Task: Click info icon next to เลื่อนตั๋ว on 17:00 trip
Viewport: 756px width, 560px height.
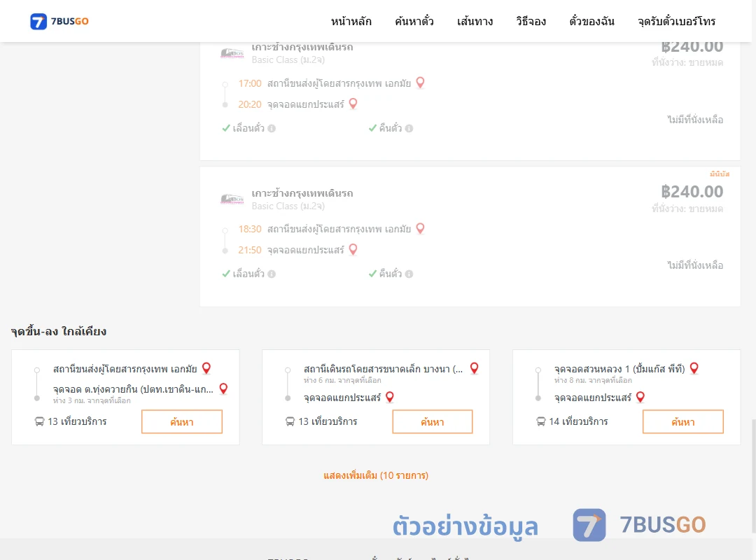Action: pos(272,128)
